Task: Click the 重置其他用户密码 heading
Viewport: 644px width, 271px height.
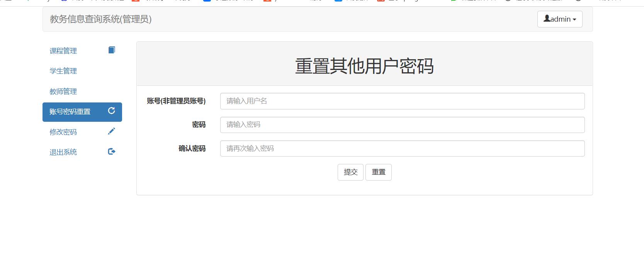Action: pos(364,66)
